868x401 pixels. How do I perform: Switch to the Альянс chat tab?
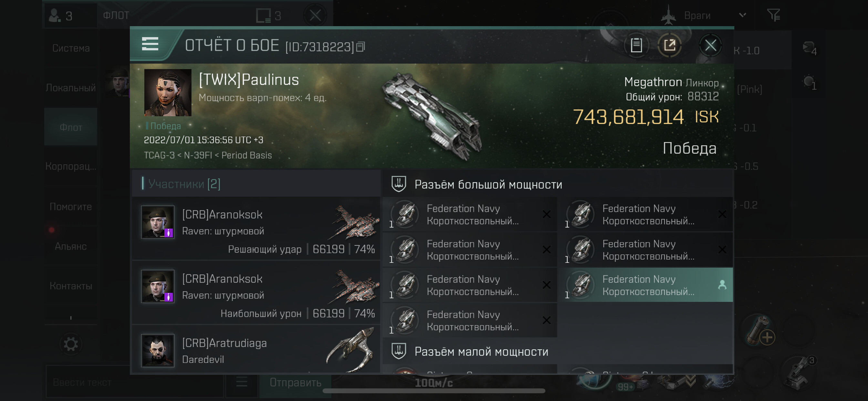(71, 246)
